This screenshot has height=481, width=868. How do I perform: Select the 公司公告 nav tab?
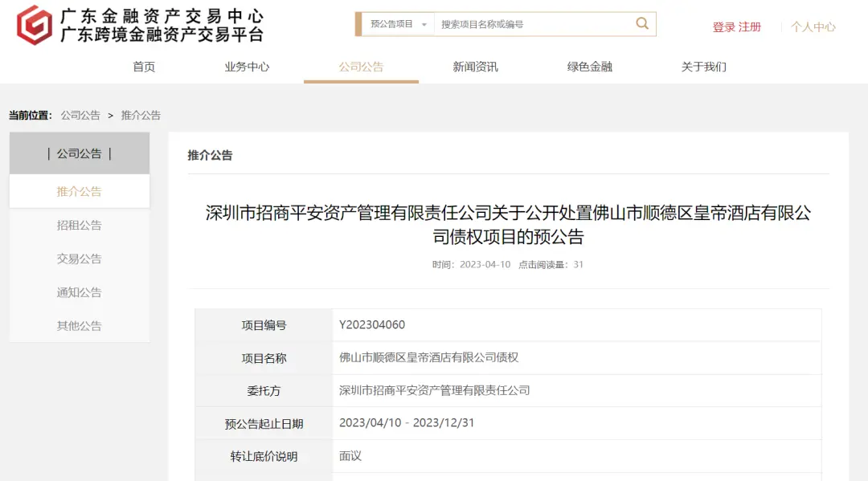(361, 67)
